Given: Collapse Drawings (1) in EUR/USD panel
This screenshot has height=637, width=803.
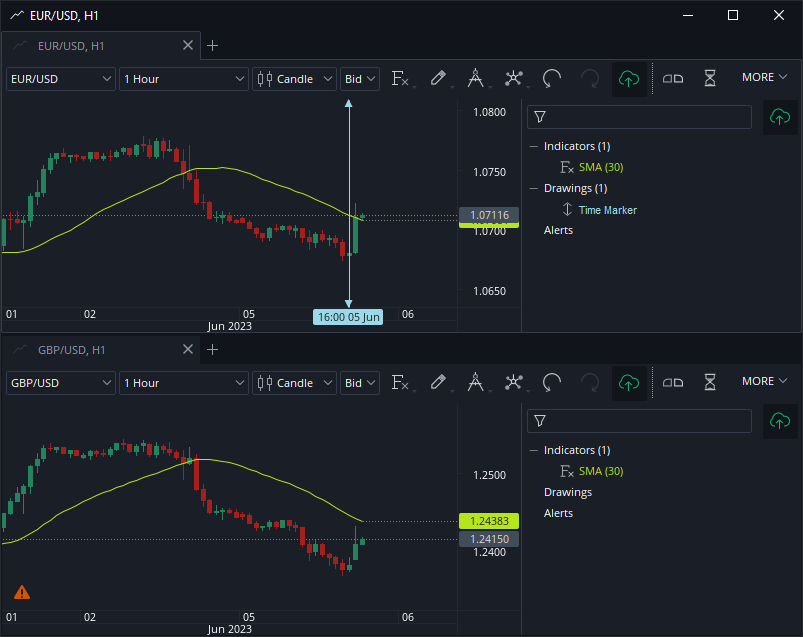Looking at the screenshot, I should click(534, 188).
